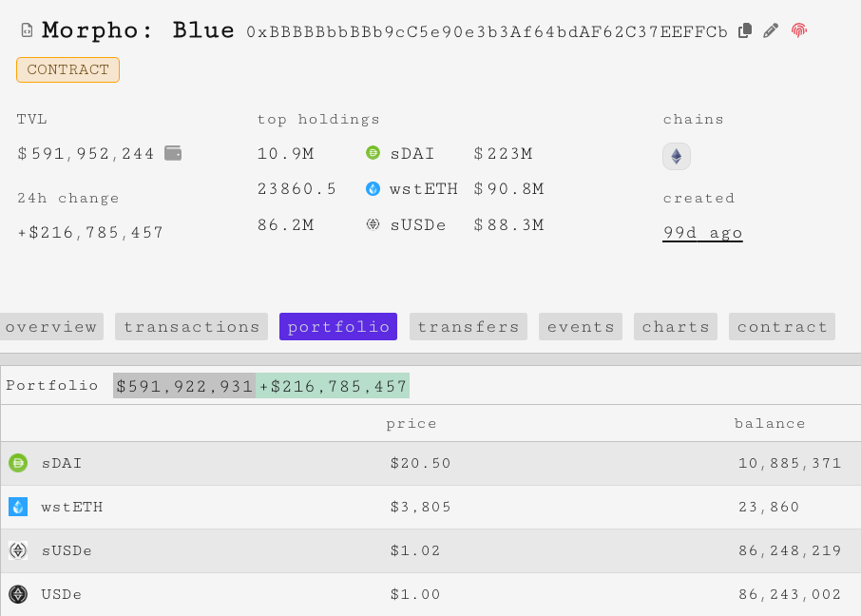Click the red fingerprint icon
Viewport: 861px width, 616px height.
pos(799,30)
